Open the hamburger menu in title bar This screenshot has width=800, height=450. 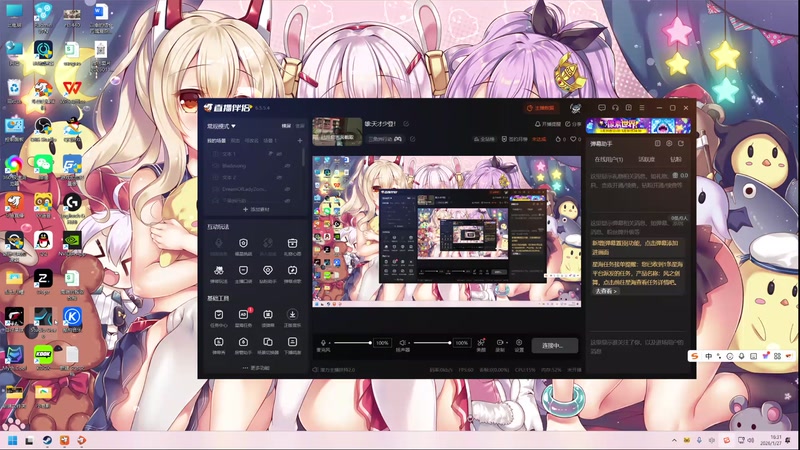point(642,108)
